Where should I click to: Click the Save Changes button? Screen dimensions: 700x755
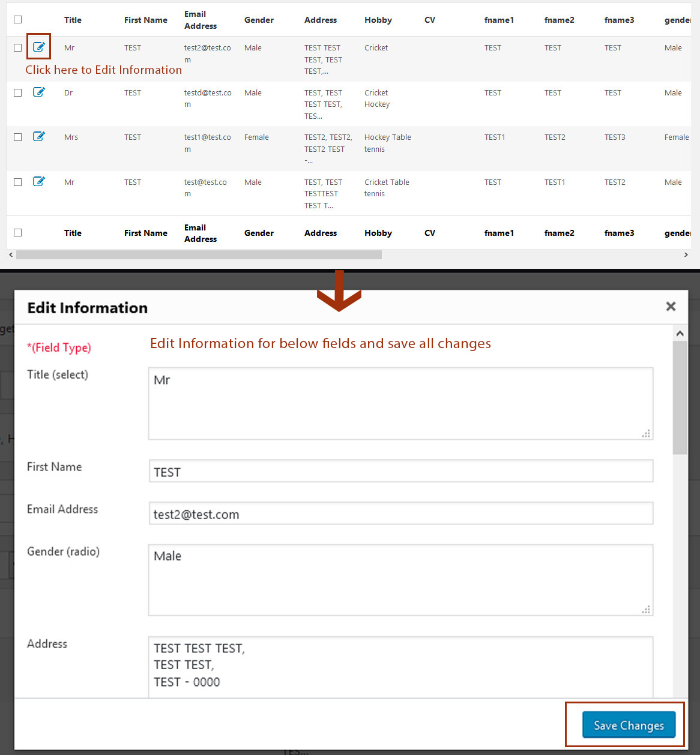(x=629, y=725)
